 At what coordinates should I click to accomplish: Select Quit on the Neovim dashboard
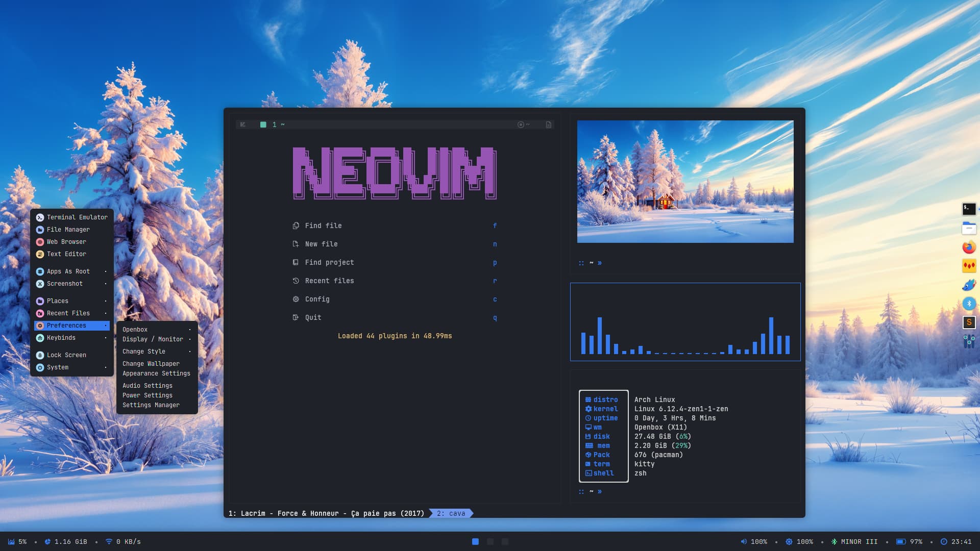[395, 317]
